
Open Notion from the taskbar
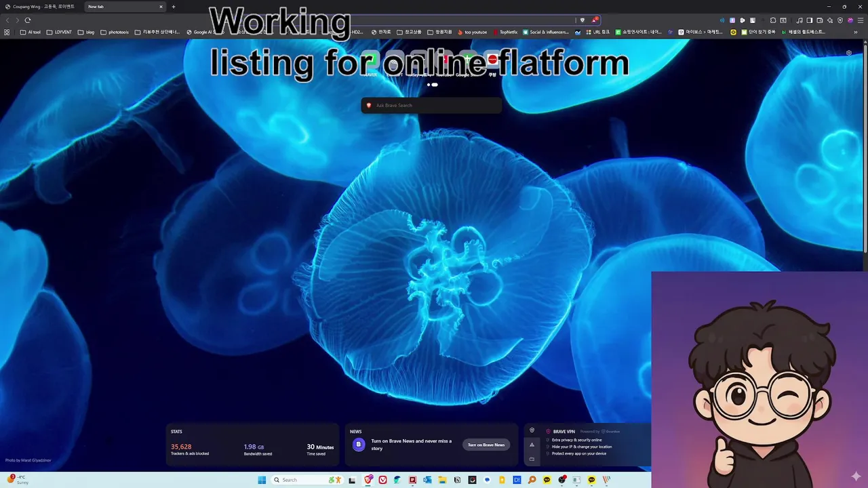[x=457, y=480]
